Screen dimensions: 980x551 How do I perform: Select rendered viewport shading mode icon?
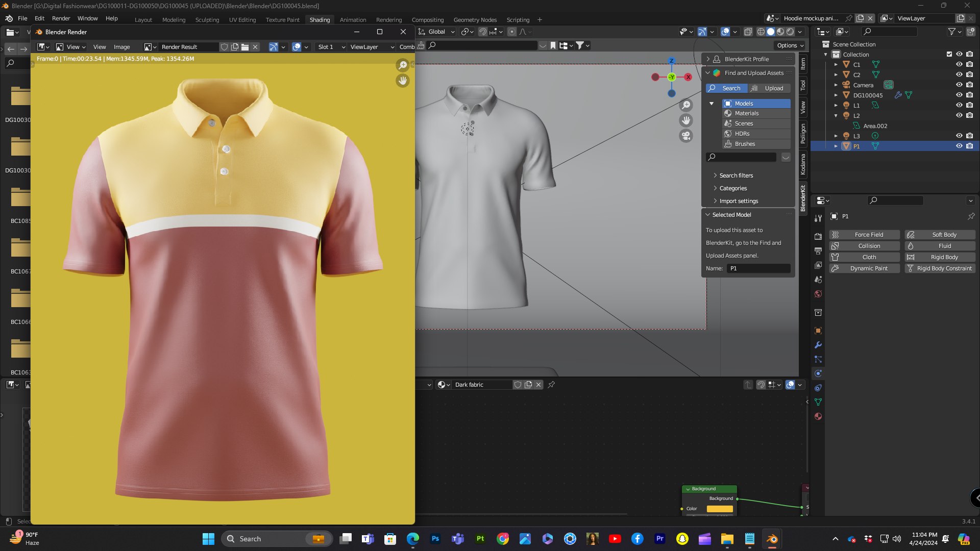tap(790, 32)
